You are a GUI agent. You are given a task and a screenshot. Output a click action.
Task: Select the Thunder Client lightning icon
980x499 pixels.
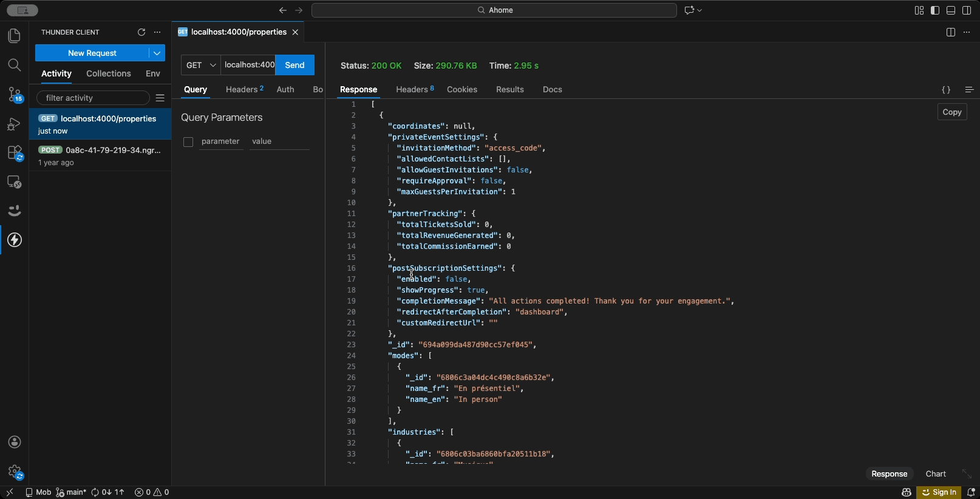(15, 240)
